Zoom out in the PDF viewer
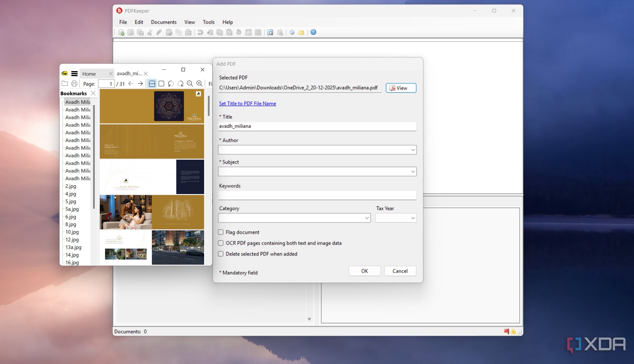The image size is (634, 364). tap(190, 84)
